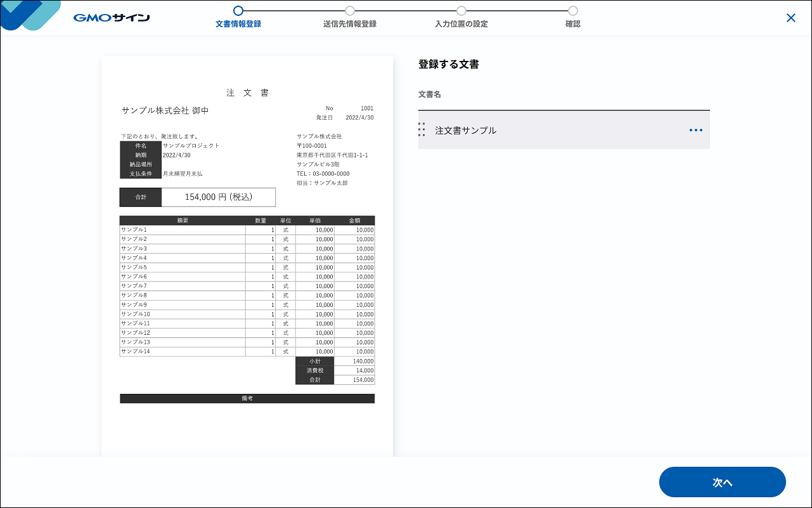The image size is (812, 508).
Task: Grab the drag handle beside 注文書サンプル
Action: pyautogui.click(x=422, y=129)
